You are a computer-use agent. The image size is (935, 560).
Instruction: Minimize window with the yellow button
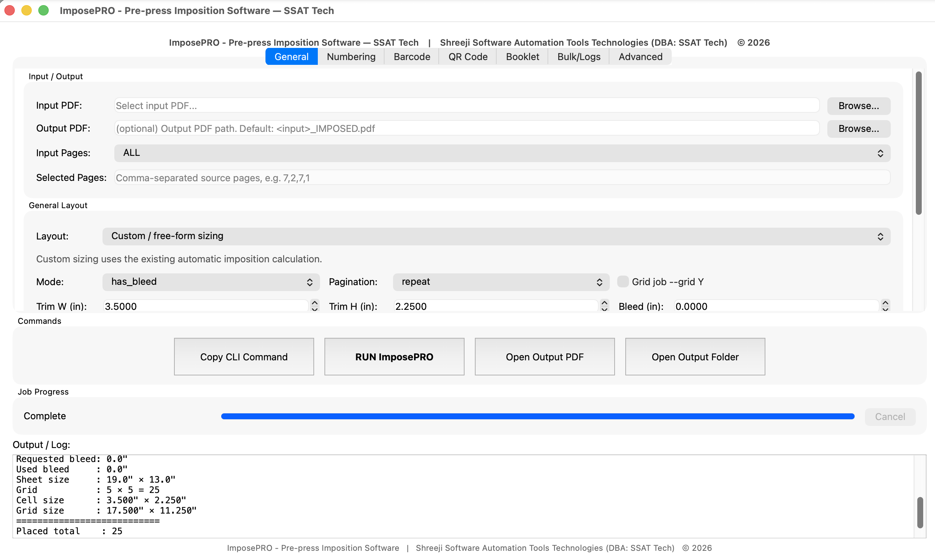click(27, 11)
